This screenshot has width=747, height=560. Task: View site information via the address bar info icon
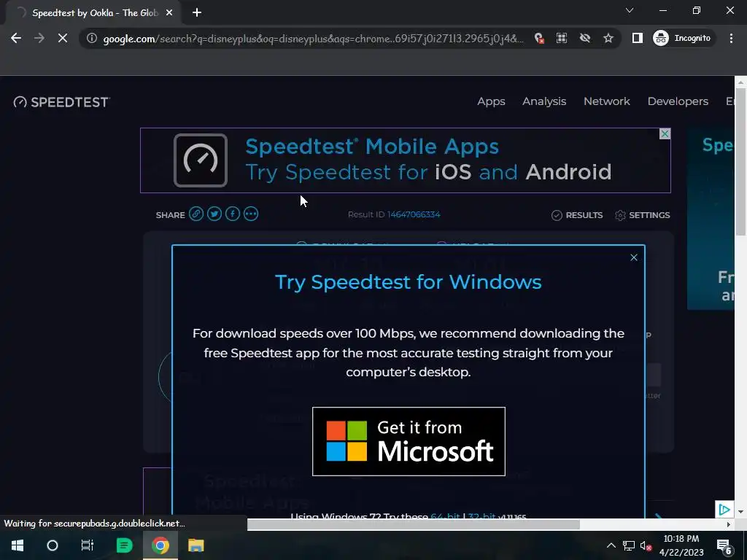[x=92, y=38]
